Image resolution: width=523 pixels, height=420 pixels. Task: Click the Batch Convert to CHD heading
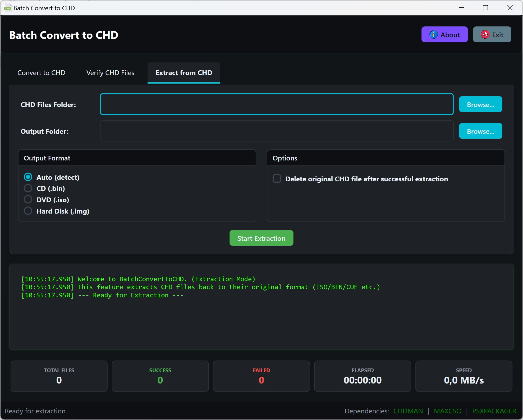coord(64,35)
